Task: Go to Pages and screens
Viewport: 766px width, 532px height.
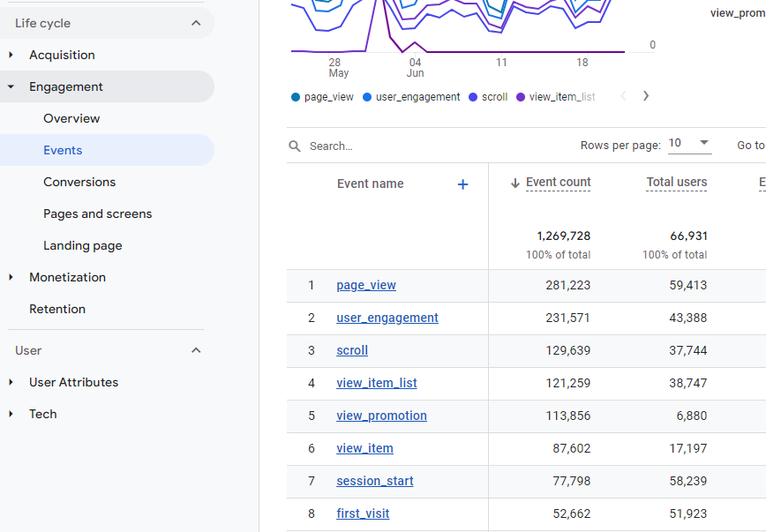Action: click(x=97, y=214)
